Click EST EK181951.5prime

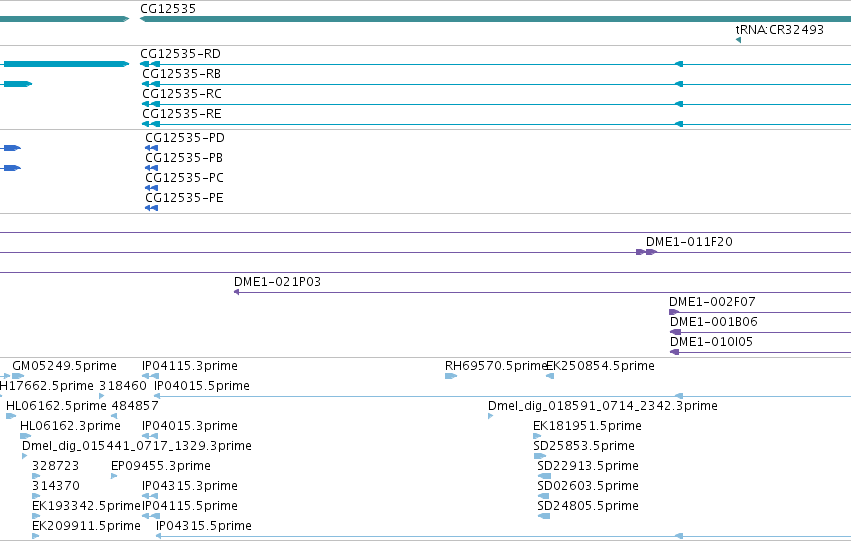(x=587, y=427)
